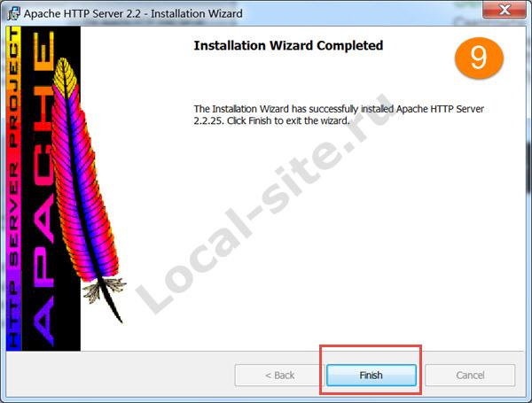The image size is (532, 403).
Task: Click the vertical APACHE banner text
Action: point(43,188)
